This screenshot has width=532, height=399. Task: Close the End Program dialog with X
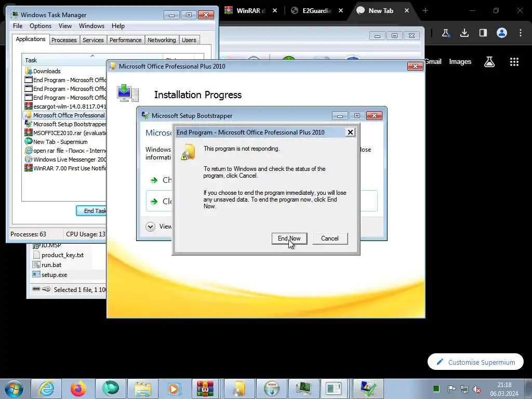[x=350, y=132]
